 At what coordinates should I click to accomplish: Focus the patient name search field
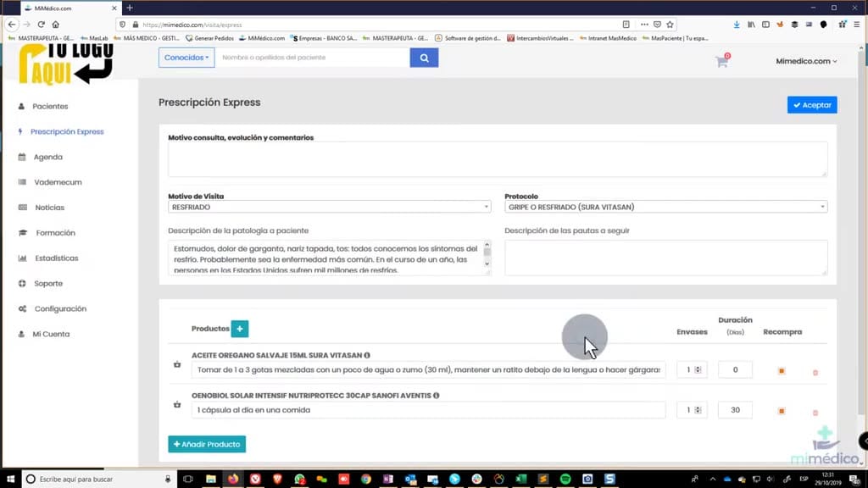[313, 58]
